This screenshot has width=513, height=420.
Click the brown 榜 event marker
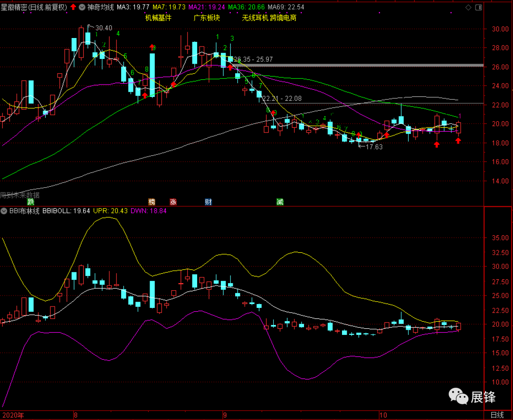(152, 201)
